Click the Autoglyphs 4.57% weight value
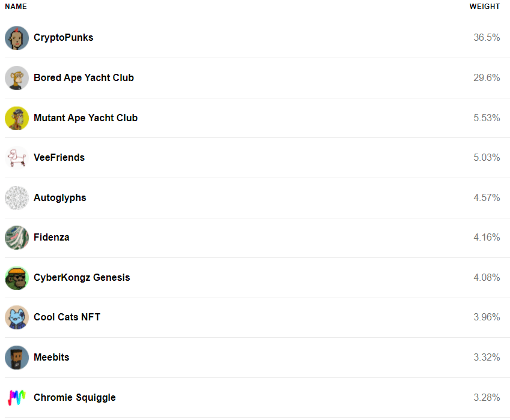This screenshot has height=420, width=510. [487, 198]
